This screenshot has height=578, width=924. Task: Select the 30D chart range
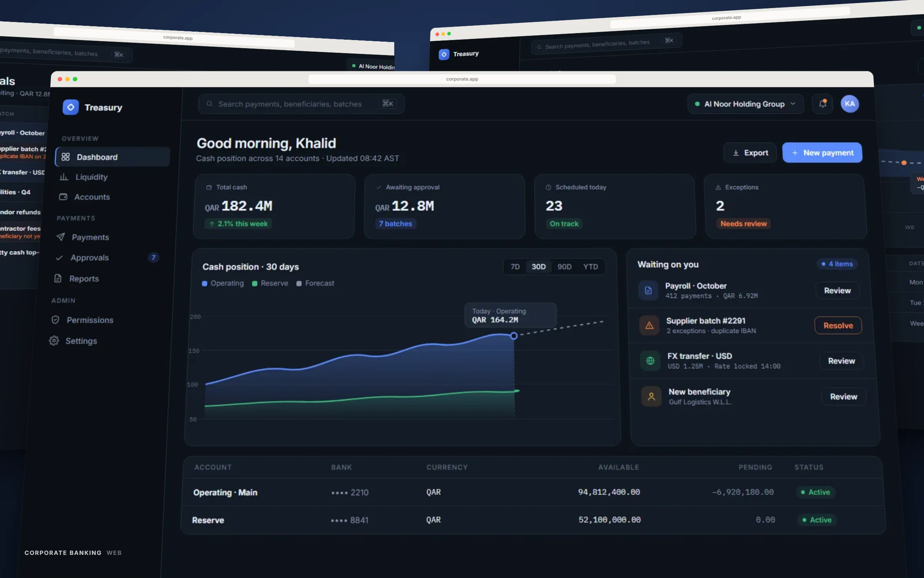538,267
